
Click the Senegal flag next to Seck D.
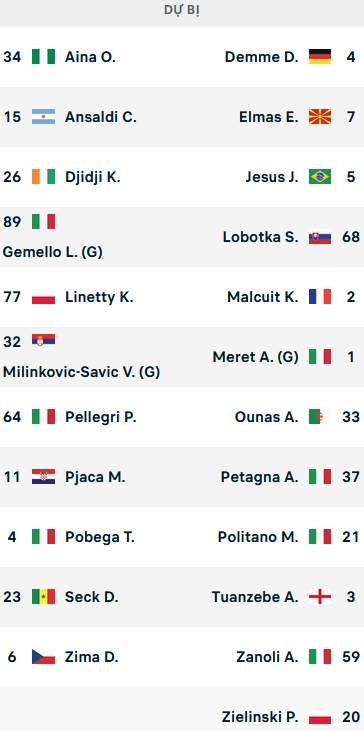pos(43,596)
